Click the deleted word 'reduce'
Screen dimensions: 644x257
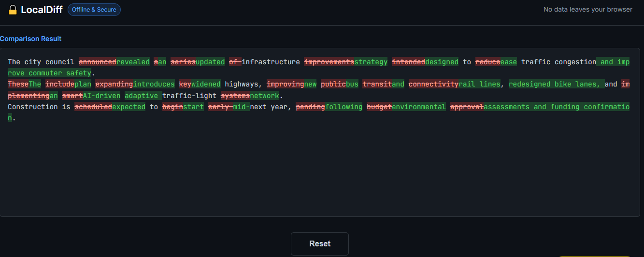(x=488, y=62)
